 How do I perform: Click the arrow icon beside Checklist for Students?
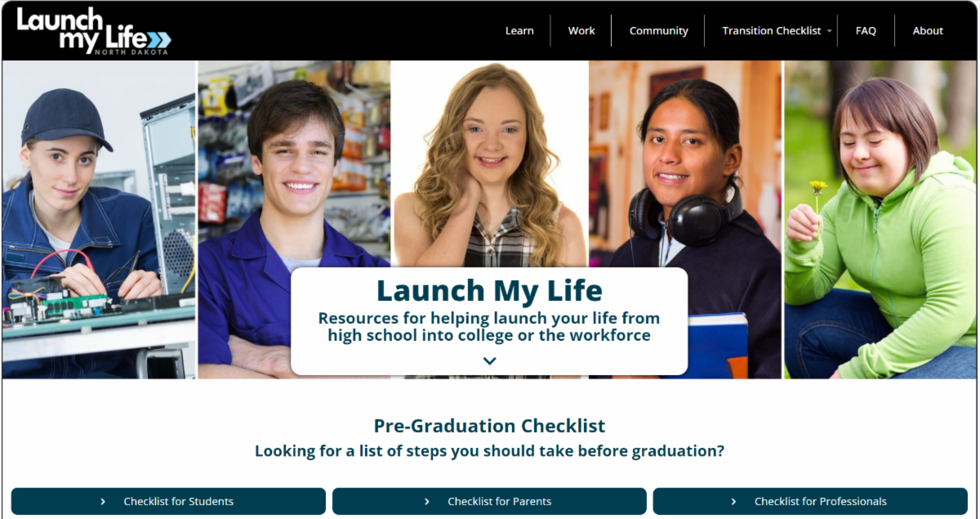pos(103,502)
